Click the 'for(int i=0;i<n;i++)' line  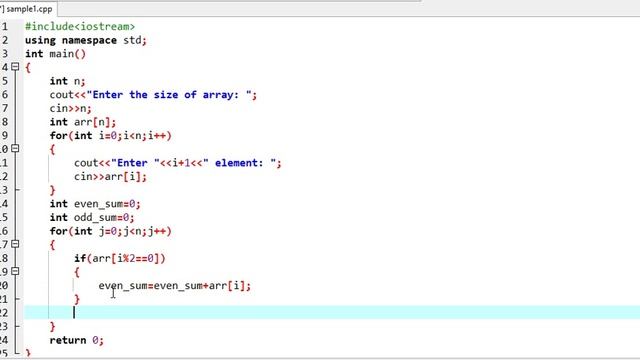coord(111,136)
